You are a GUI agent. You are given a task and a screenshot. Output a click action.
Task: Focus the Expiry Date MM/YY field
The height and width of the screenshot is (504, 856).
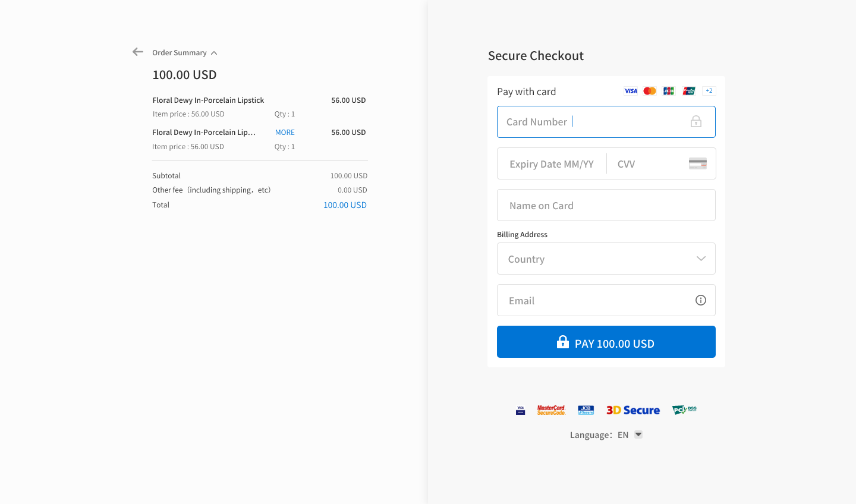coord(552,163)
